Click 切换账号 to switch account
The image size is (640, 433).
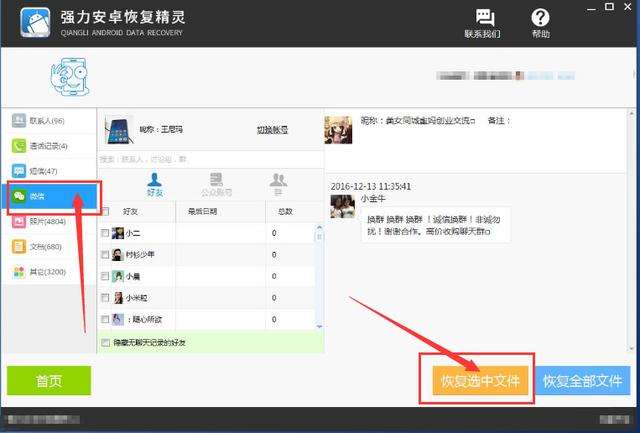pos(272,130)
